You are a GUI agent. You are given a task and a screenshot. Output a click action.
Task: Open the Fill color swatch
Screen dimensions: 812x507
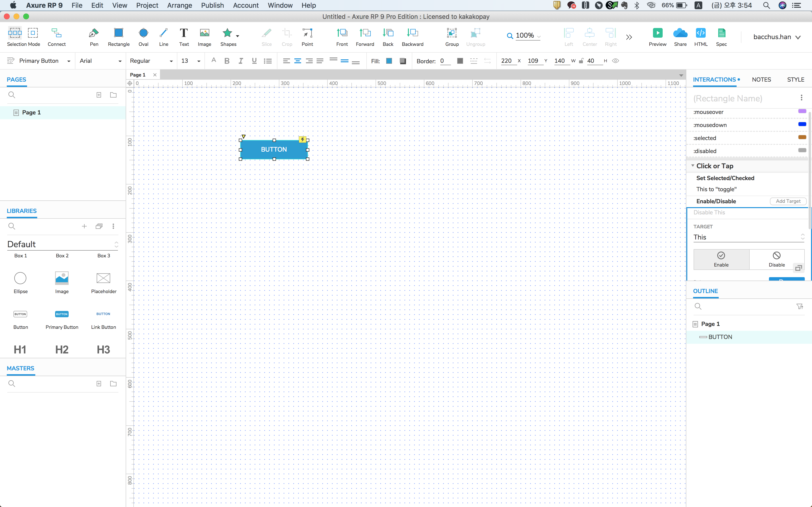[389, 61]
